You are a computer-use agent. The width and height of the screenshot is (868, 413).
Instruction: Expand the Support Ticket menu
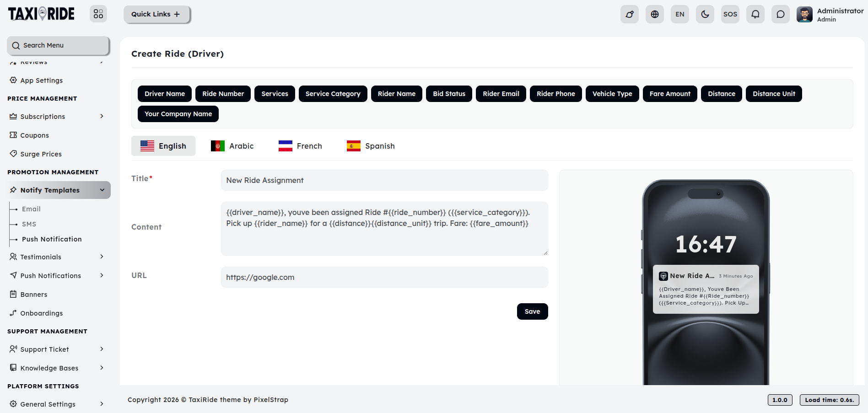click(58, 349)
